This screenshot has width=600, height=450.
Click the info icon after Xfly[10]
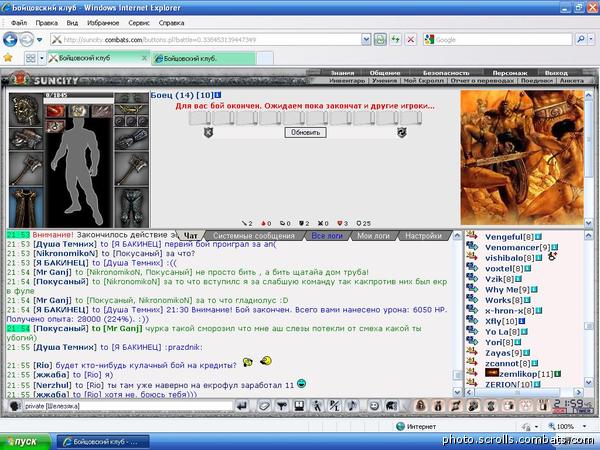(522, 321)
